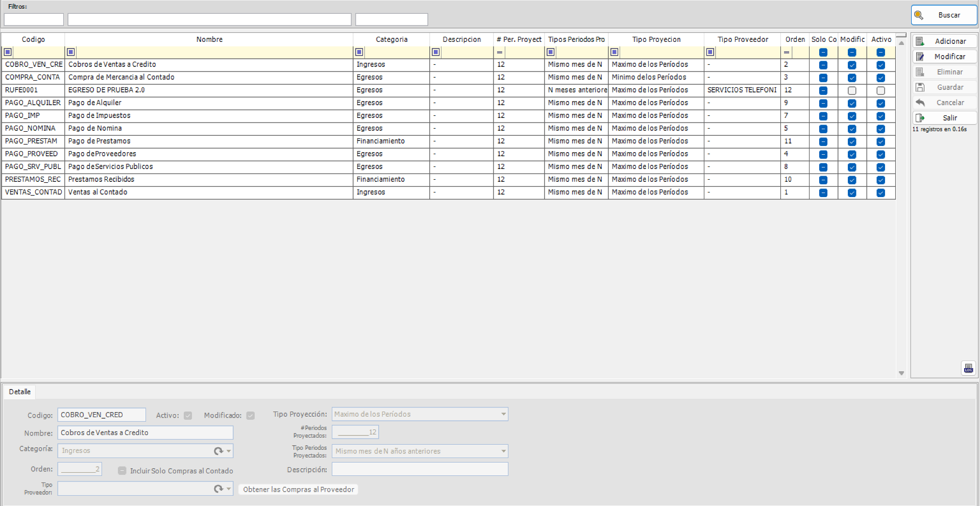
Task: Open the Tipo Periodos Proyectados dropdown
Action: [x=502, y=451]
